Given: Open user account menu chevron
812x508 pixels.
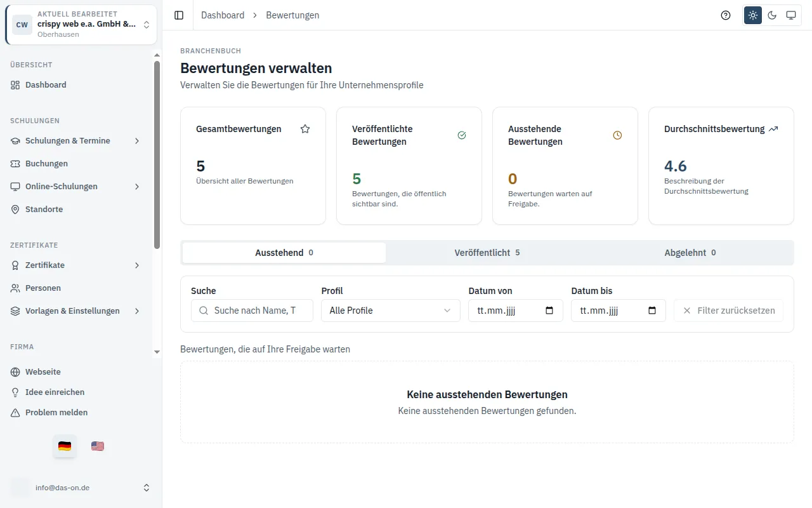Looking at the screenshot, I should (147, 488).
